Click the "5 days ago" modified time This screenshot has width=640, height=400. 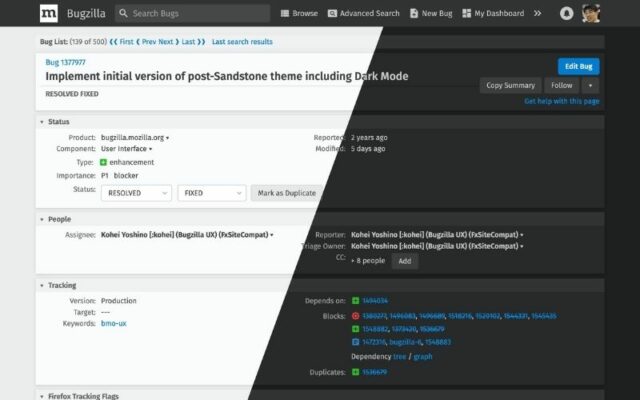click(368, 149)
